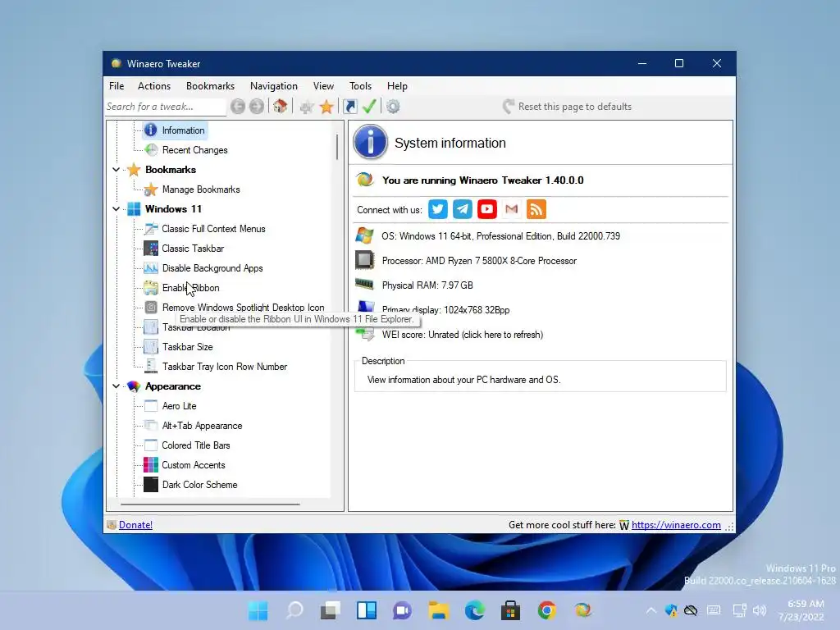The image size is (840, 630).
Task: Click the Windows Start button
Action: (x=258, y=610)
